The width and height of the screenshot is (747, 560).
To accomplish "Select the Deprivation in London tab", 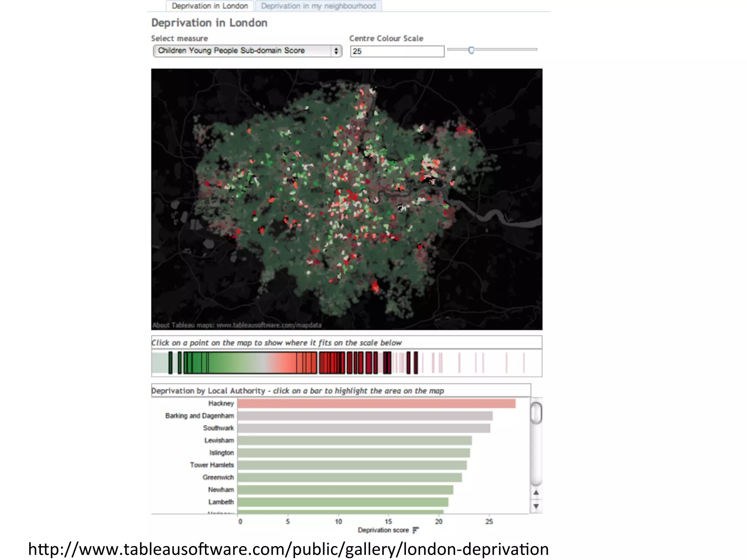I will [x=210, y=6].
